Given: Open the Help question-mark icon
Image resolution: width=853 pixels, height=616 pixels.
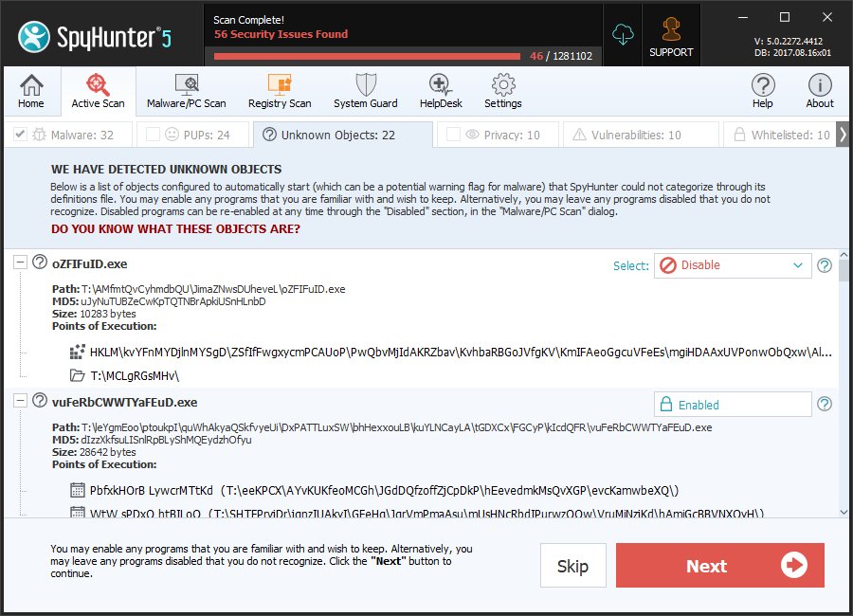Looking at the screenshot, I should click(763, 91).
